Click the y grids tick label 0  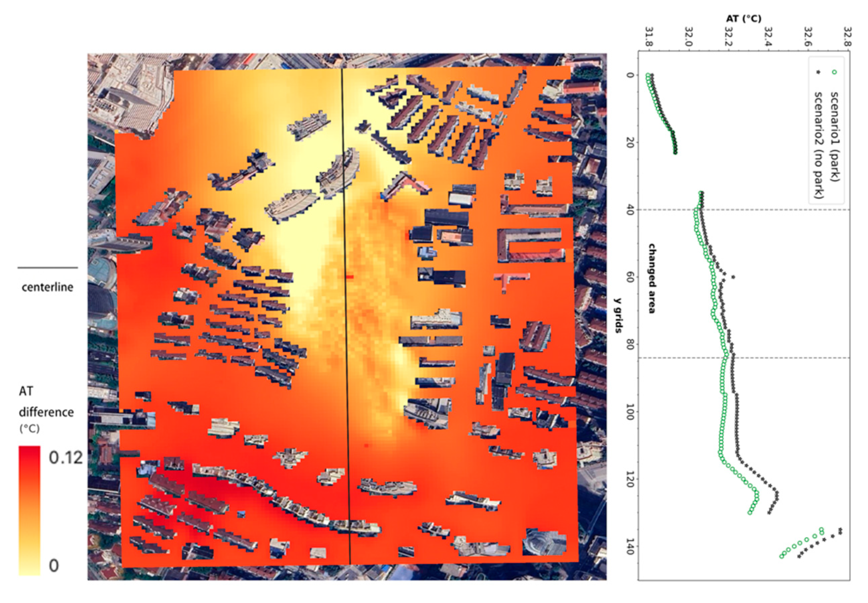pos(630,75)
